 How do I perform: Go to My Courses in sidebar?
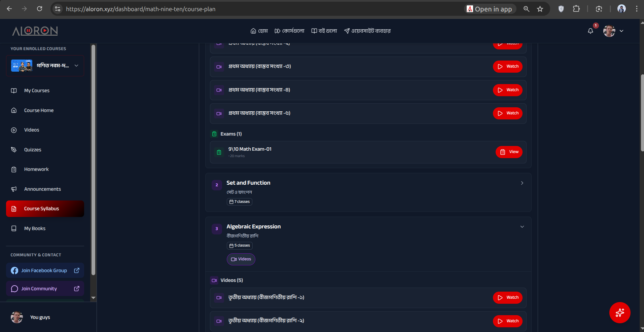pos(45,90)
